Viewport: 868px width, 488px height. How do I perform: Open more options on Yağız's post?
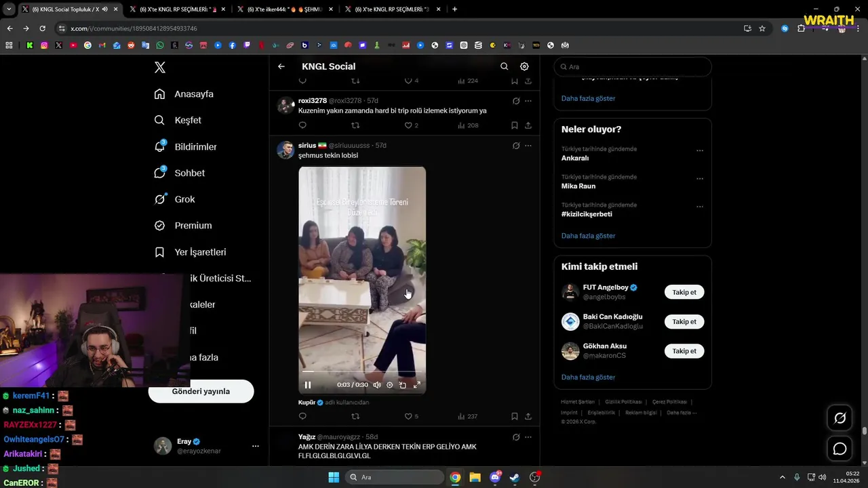tap(528, 437)
